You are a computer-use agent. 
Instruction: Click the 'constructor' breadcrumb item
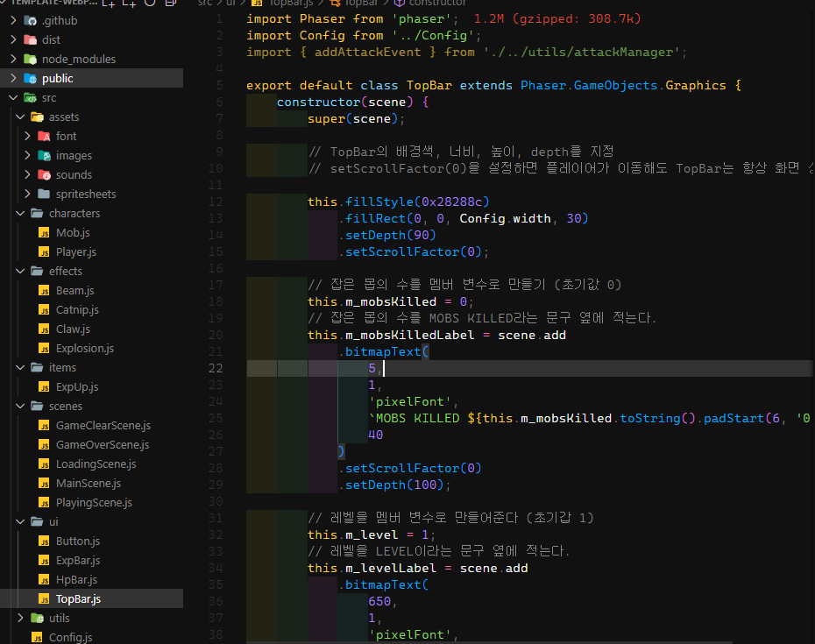tap(437, 3)
